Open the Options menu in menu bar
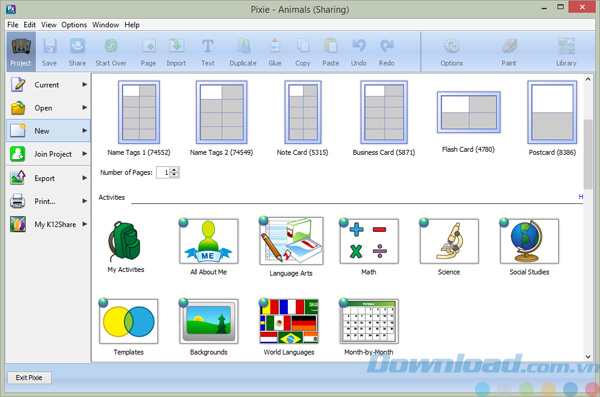The height and width of the screenshot is (397, 600). pos(74,25)
